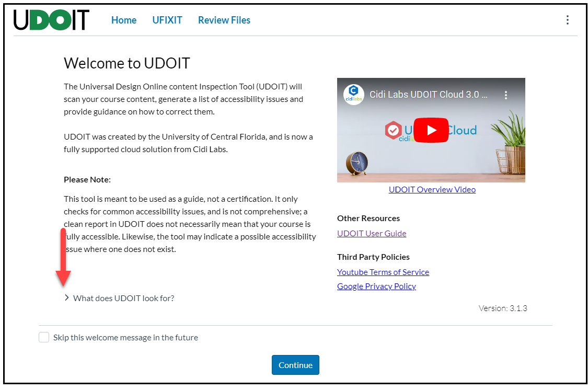Expand What does UDOIT look for?
588x390 pixels.
click(x=119, y=298)
